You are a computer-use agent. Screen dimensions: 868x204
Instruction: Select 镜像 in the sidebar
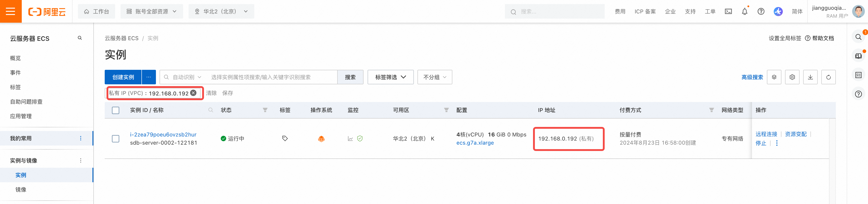21,189
